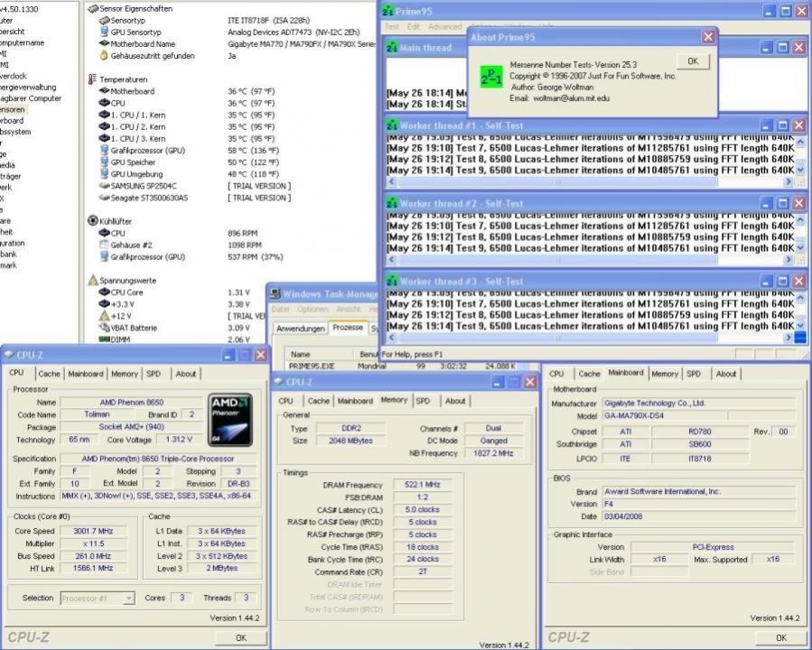812x650 pixels.
Task: Click the Windows Task-Manager title icon
Action: [x=275, y=293]
